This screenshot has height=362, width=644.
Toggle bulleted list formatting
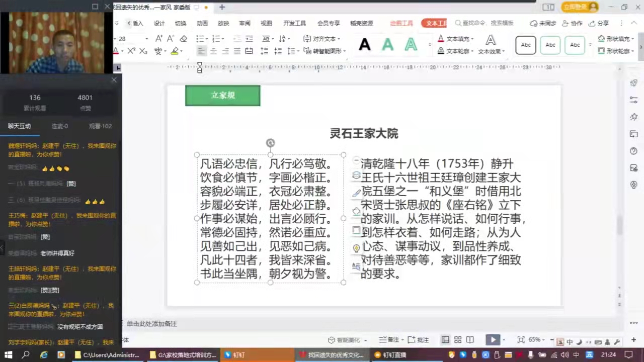pyautogui.click(x=201, y=39)
